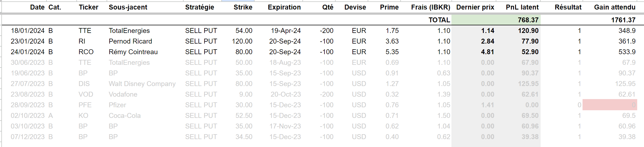644x147 pixels.
Task: Select total PnL latent cell 768.37
Action: pyautogui.click(x=528, y=20)
